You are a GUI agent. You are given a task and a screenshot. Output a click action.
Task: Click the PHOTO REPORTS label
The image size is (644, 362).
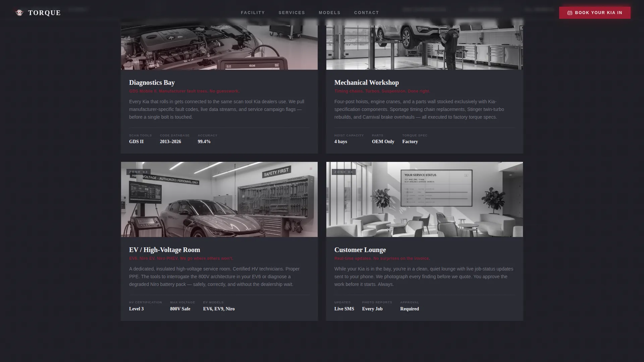point(377,302)
